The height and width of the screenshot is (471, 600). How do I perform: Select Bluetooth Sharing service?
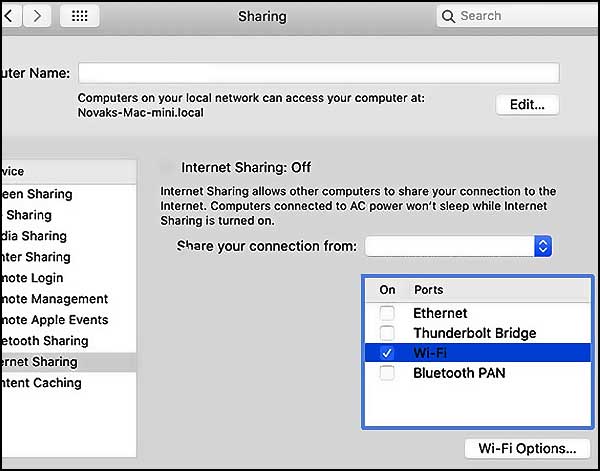68,341
